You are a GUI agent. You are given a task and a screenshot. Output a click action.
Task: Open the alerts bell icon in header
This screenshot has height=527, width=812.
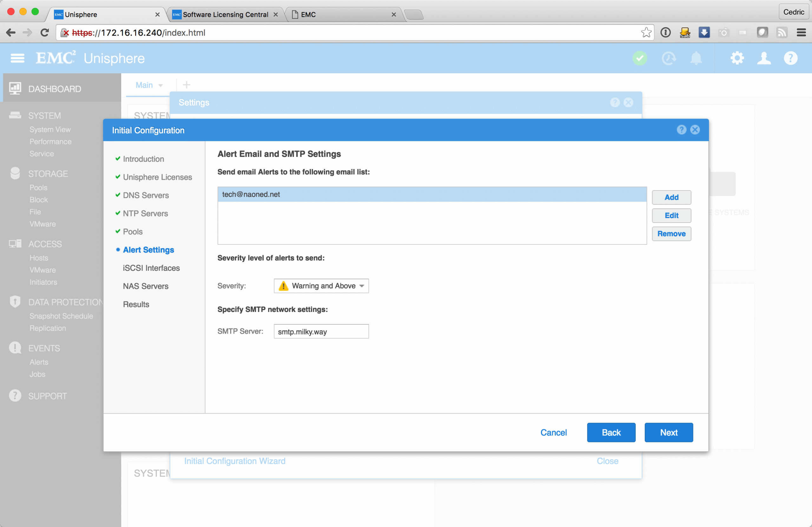click(696, 58)
